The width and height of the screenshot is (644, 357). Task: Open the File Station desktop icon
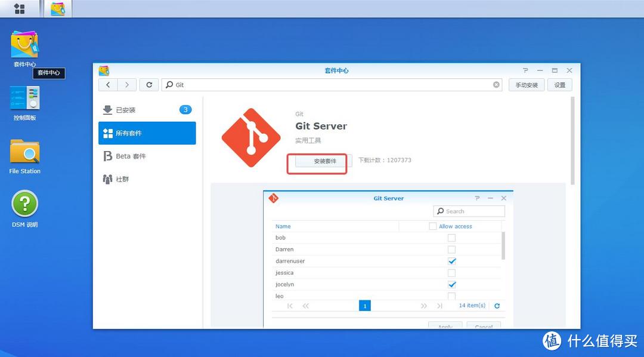pyautogui.click(x=24, y=156)
